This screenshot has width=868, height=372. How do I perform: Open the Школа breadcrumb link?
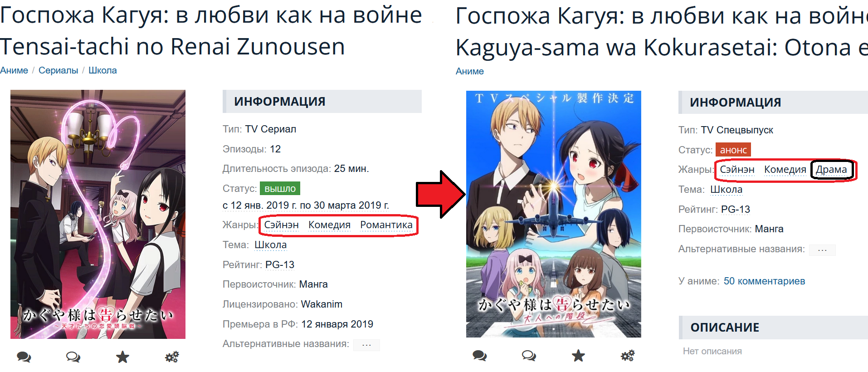(102, 70)
